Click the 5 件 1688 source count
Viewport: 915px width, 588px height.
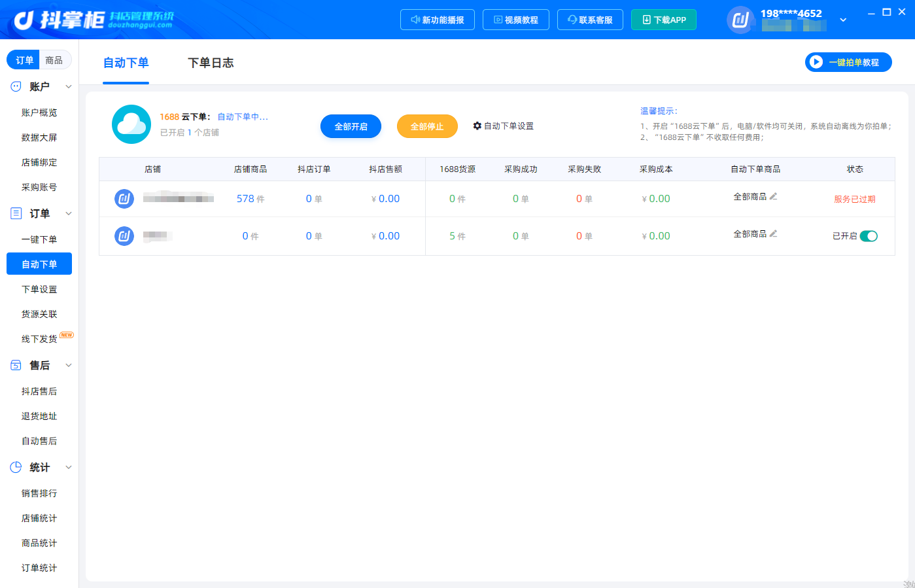pyautogui.click(x=457, y=236)
